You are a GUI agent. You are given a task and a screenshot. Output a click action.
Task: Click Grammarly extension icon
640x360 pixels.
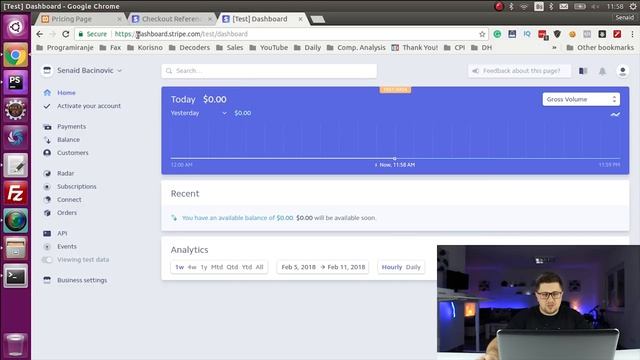click(497, 34)
